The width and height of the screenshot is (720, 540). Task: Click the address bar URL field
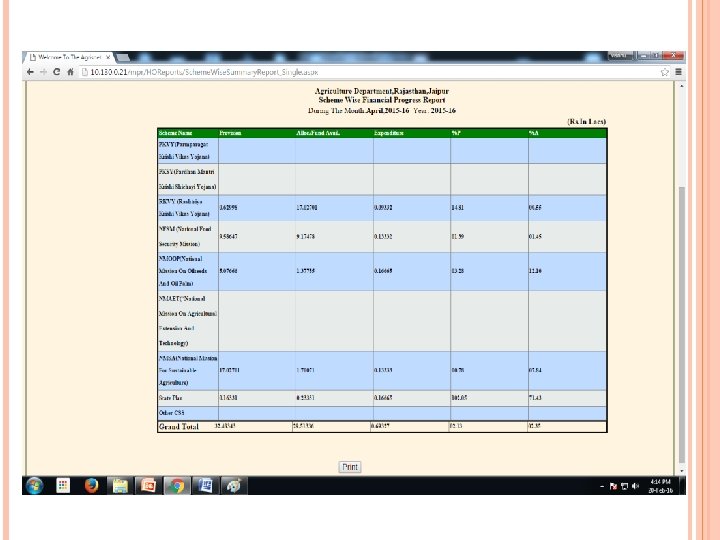(367, 72)
